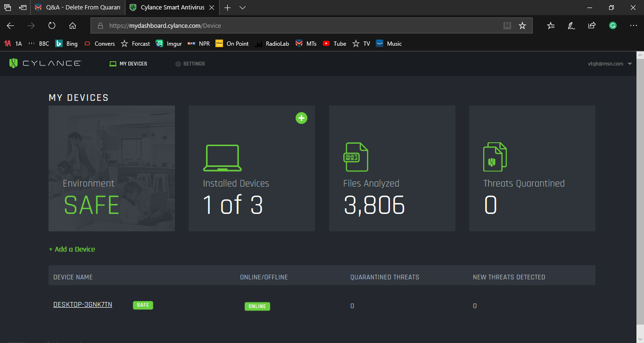Screen dimensions: 644x343
Task: Click the Grammarly extension icon
Action: (x=612, y=26)
